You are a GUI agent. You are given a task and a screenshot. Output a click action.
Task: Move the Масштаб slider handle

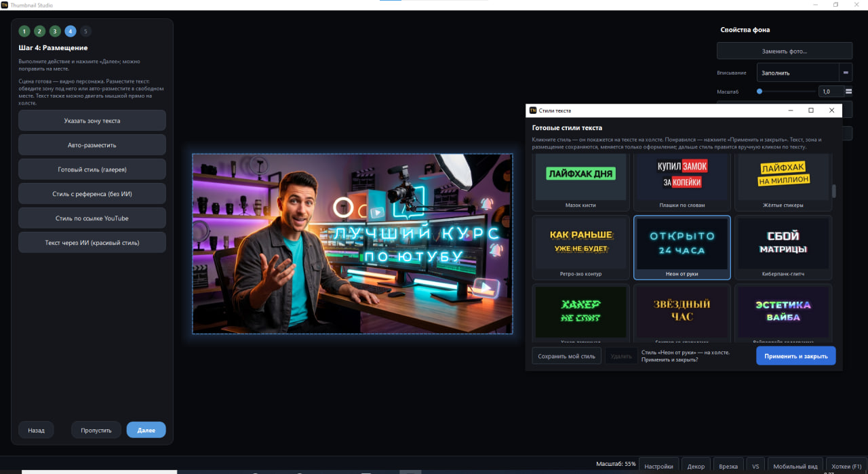tap(759, 91)
